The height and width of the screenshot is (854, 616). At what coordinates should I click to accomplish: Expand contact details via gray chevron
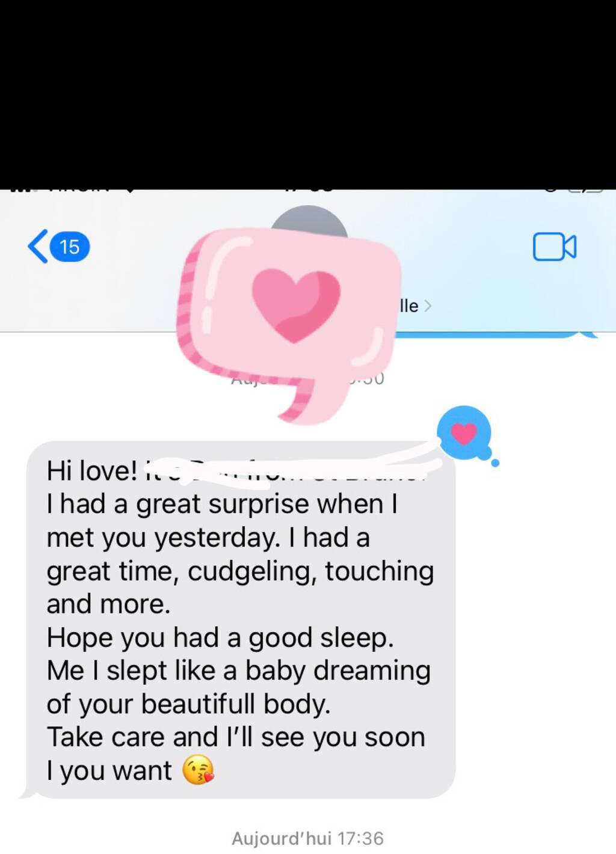428,306
